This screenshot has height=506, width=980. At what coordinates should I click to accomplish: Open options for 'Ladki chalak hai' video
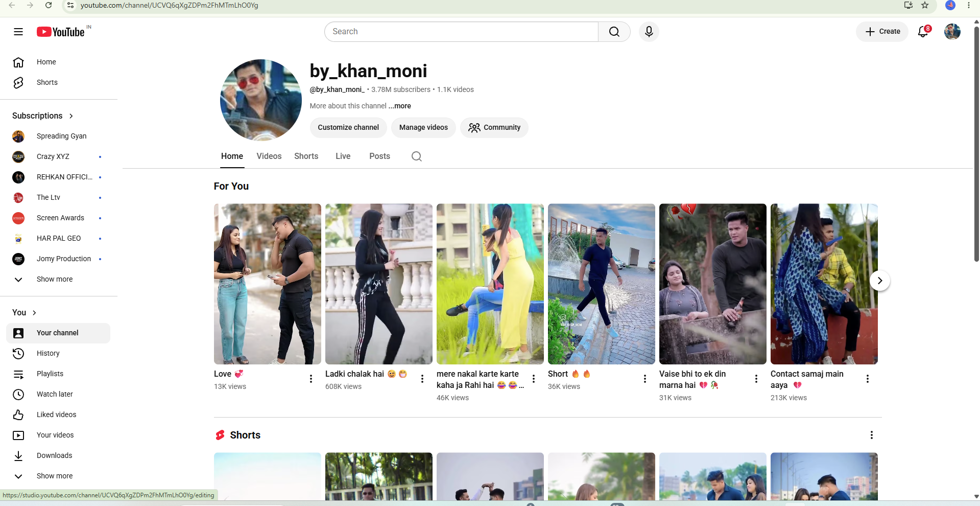pyautogui.click(x=422, y=379)
